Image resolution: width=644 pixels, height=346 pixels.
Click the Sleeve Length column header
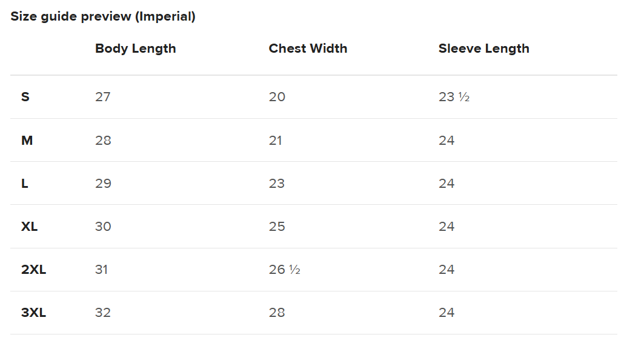483,48
